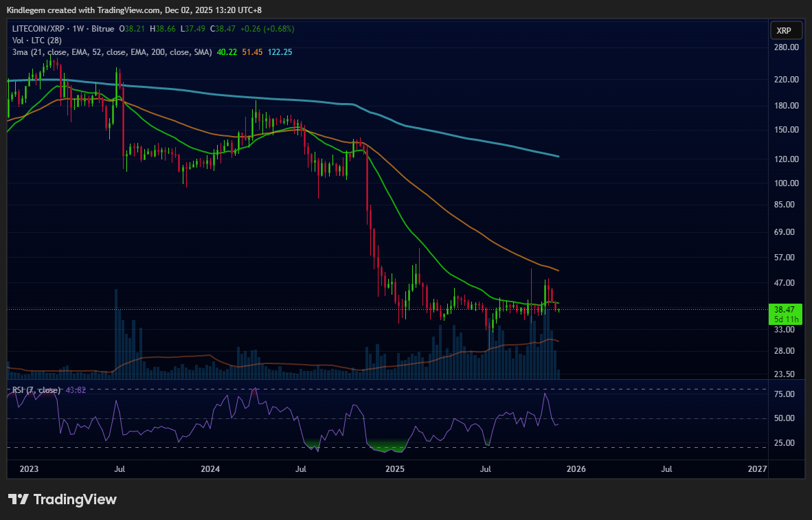Viewport: 812px width, 520px height.
Task: Select the 3ma indicator legend
Action: click(x=112, y=52)
